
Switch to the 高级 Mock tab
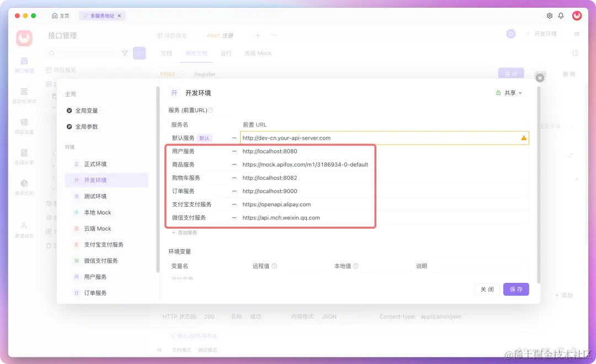(258, 53)
